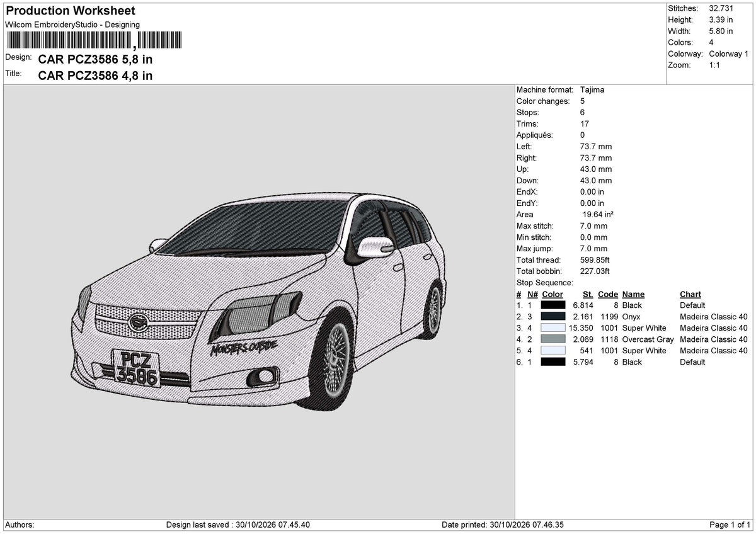
Task: Click stitch count 15.350 in stop 3
Action: pyautogui.click(x=581, y=328)
